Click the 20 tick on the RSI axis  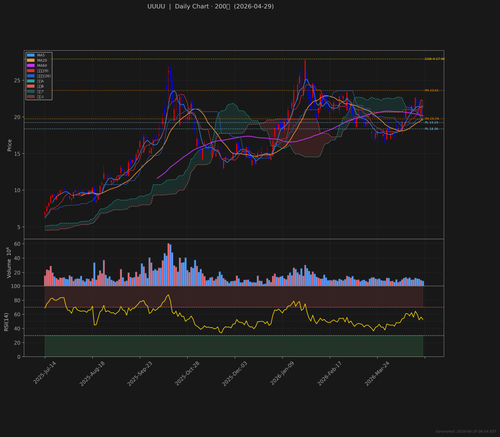coord(17,343)
